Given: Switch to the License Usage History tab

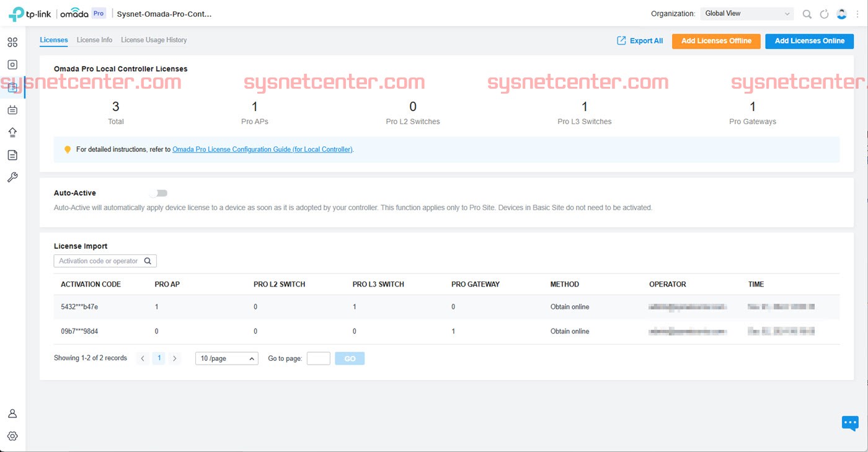Looking at the screenshot, I should tap(154, 40).
